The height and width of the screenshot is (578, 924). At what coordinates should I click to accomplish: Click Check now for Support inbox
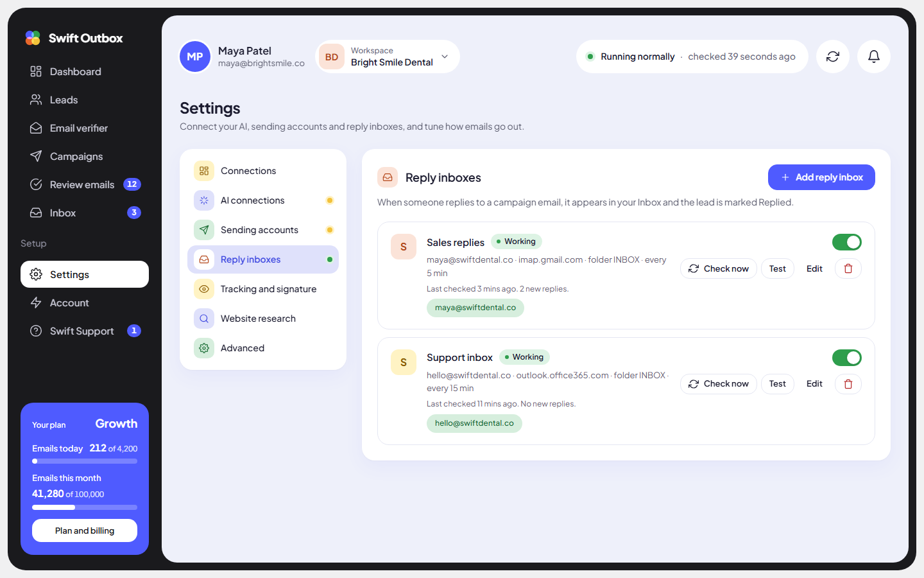tap(719, 384)
